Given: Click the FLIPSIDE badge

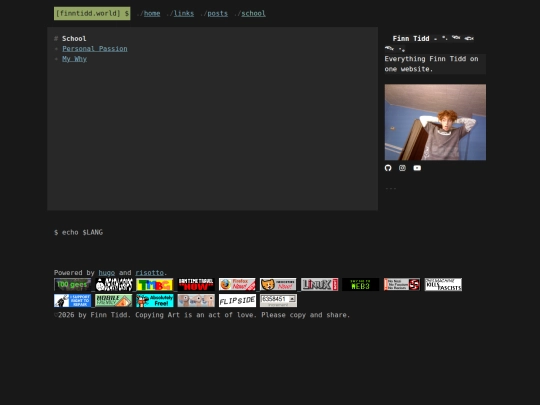Looking at the screenshot, I should pyautogui.click(x=237, y=301).
